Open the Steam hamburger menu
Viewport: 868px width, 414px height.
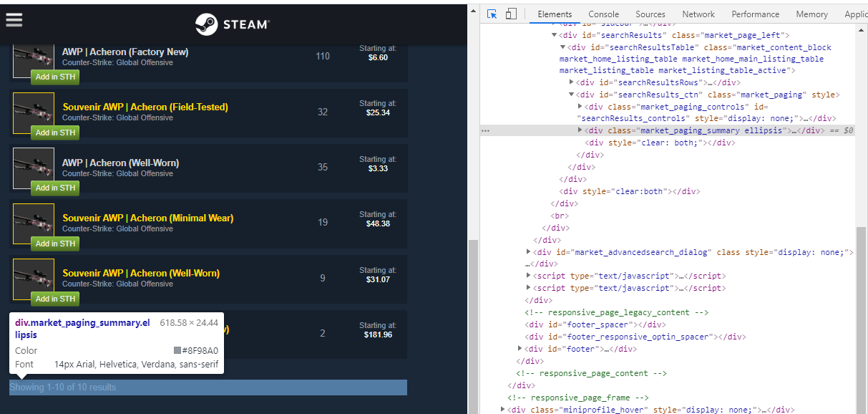point(14,20)
